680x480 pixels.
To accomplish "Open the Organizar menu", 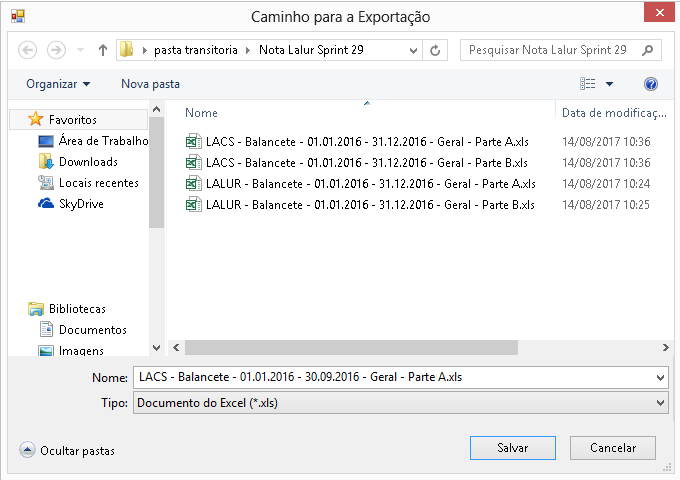I will point(58,84).
